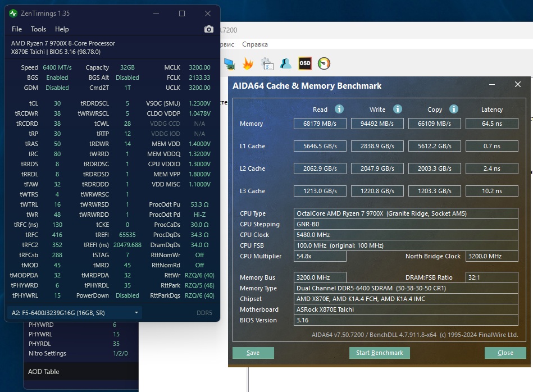Open the Справка menu in AIDA64

(255, 44)
